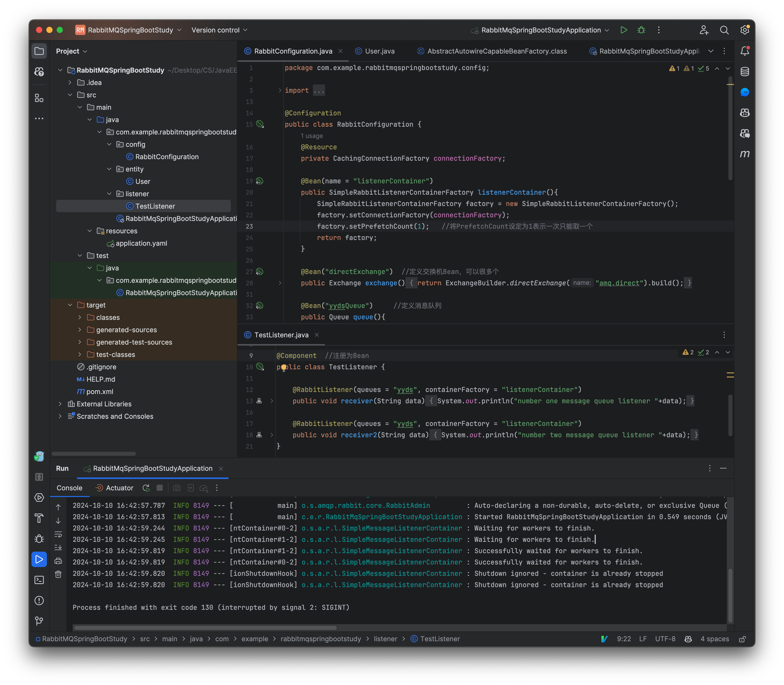Select the Debug tool window icon
This screenshot has width=784, height=685.
[x=39, y=538]
